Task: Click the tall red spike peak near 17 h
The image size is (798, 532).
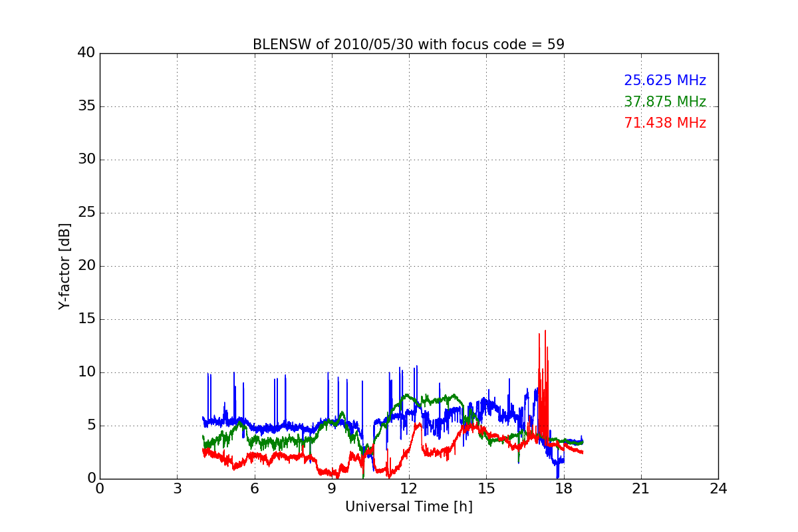Action: point(545,331)
